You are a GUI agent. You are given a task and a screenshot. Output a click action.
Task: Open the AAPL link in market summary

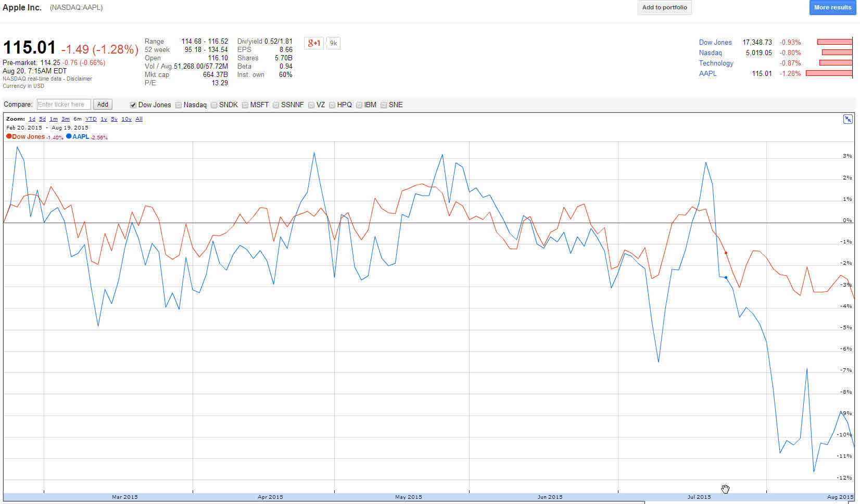point(708,74)
